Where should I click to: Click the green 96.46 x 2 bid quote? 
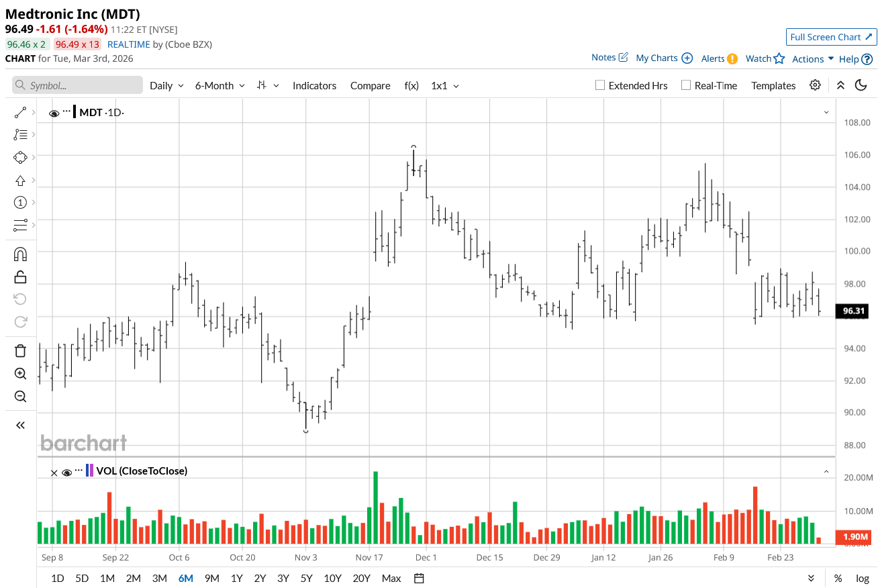click(27, 44)
